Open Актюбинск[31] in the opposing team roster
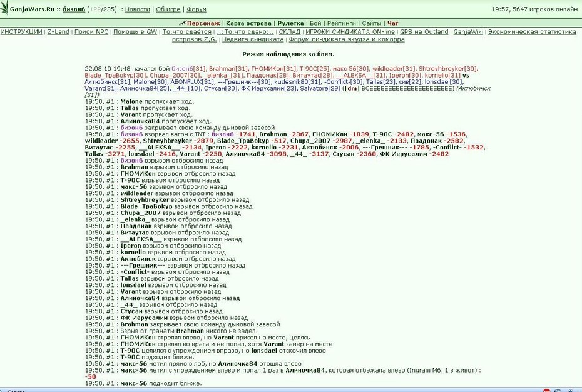The width and height of the screenshot is (582, 392). click(x=108, y=82)
